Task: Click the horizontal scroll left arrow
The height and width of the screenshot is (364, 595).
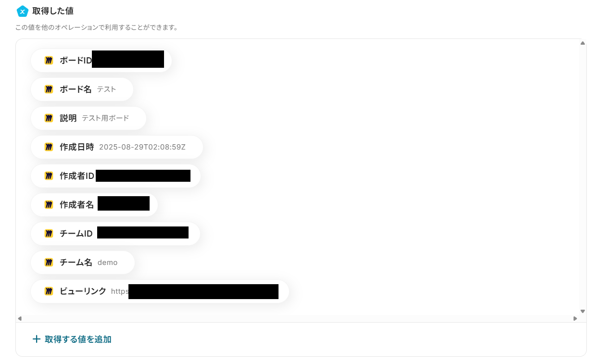Action: coord(20,318)
